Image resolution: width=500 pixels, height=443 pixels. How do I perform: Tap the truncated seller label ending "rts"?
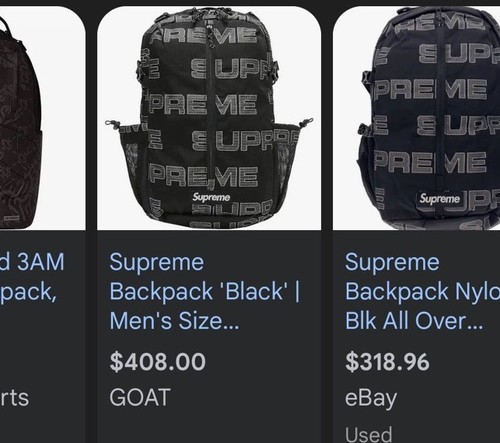[14, 398]
